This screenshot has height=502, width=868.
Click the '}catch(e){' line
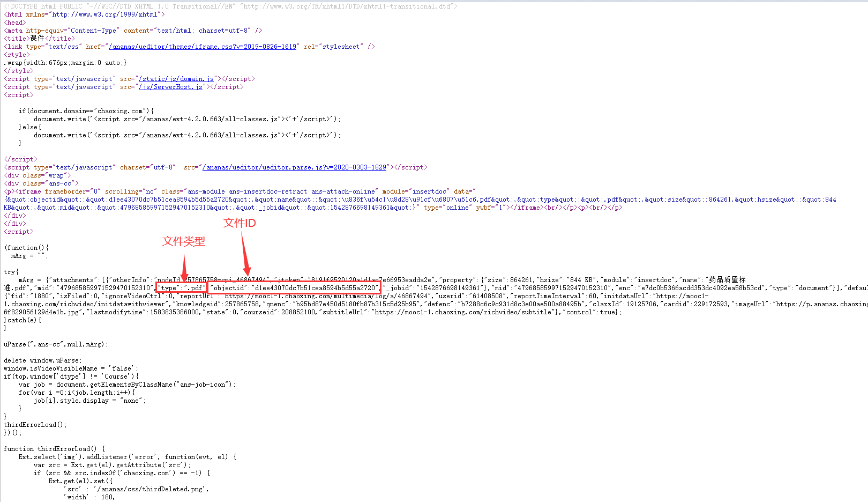tap(23, 320)
